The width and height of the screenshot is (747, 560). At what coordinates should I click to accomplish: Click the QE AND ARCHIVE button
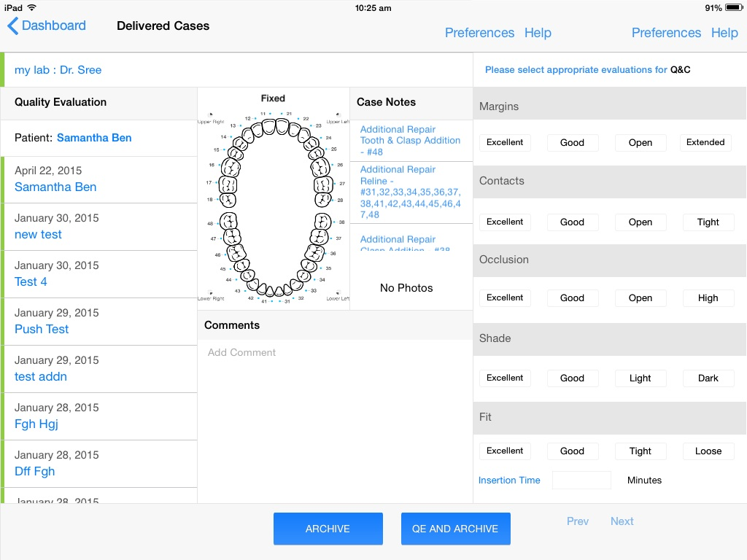point(455,529)
